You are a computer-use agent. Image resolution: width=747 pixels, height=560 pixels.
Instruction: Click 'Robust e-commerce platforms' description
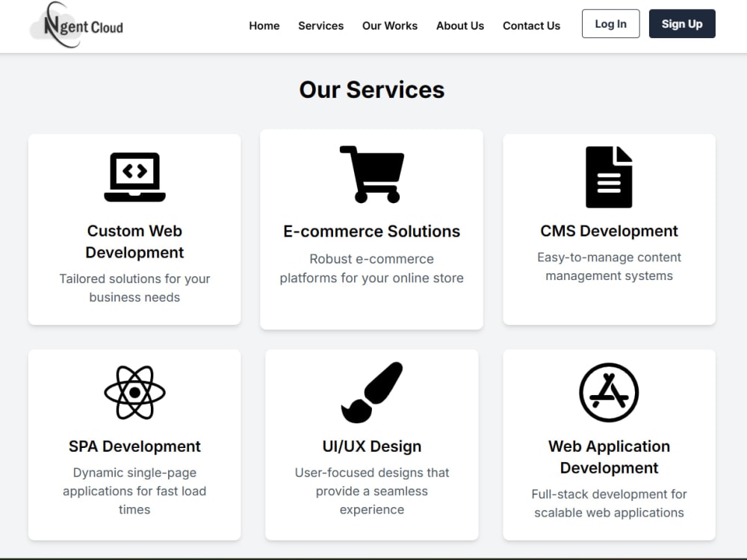(371, 268)
